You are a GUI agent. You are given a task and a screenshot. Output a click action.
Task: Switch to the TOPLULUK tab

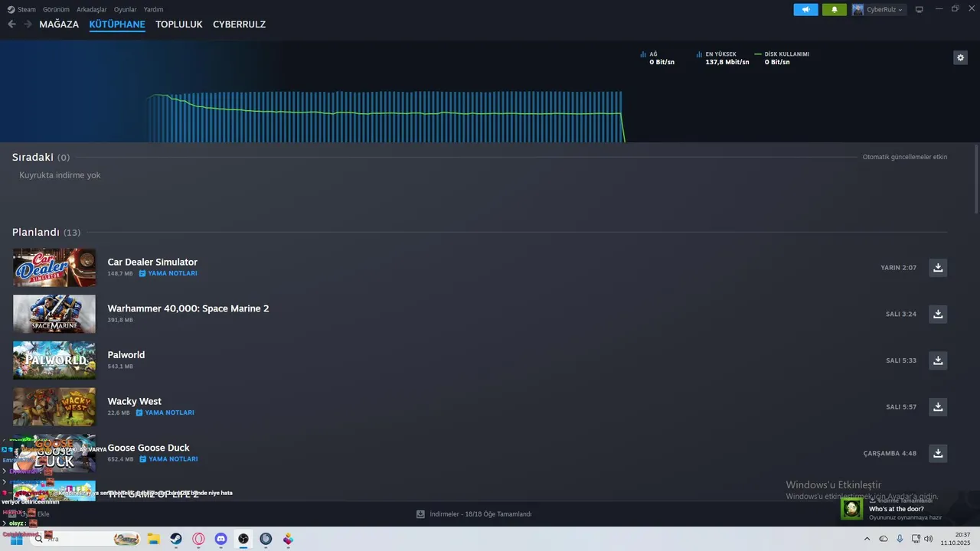click(x=178, y=24)
